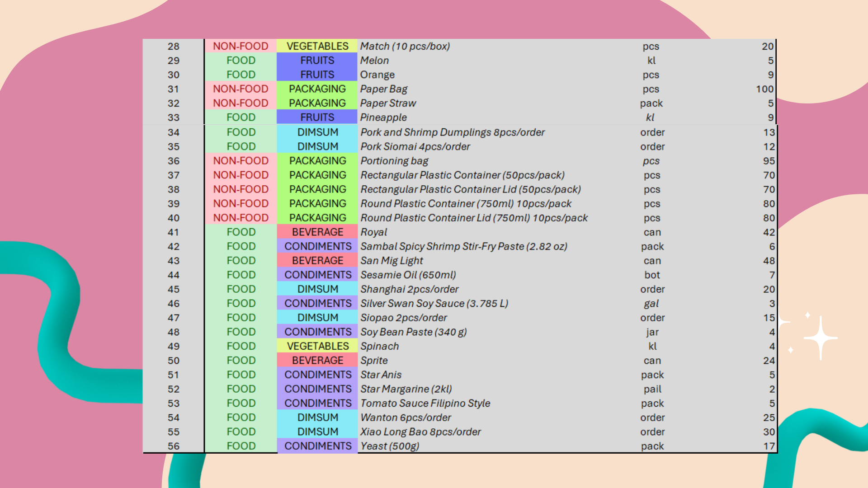Click the quantity 48 for San Mig Light

pos(769,260)
